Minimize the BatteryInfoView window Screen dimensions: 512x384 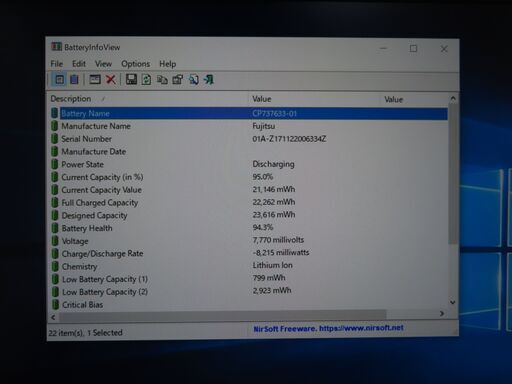(383, 49)
